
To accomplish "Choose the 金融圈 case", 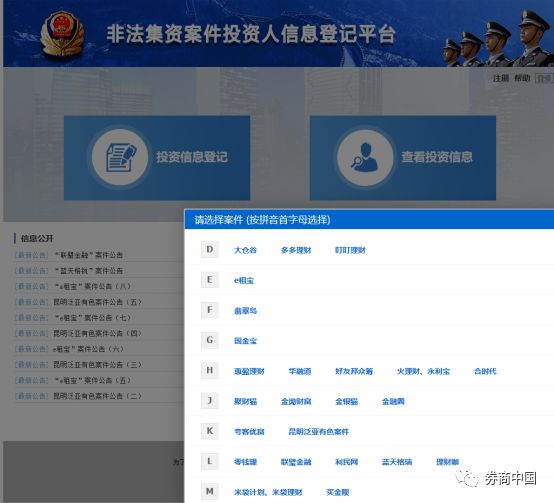I will pos(393,401).
